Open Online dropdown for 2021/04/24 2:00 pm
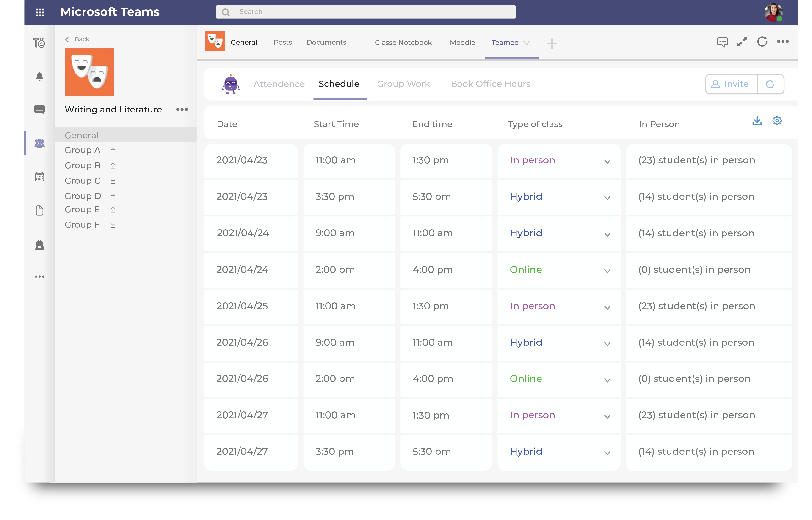This screenshot has height=520, width=812. [607, 271]
